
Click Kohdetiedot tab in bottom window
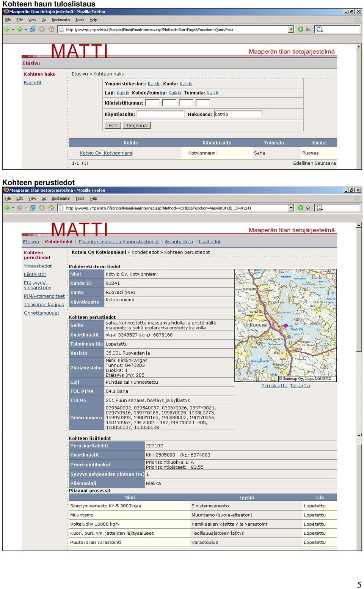(x=59, y=242)
